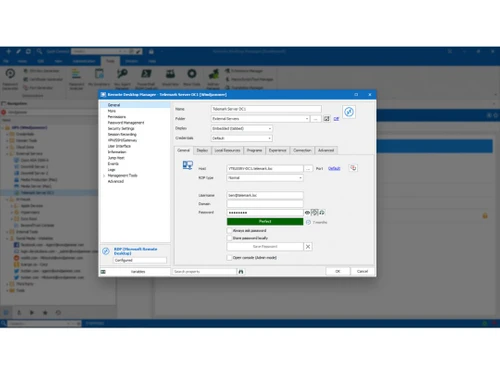Open PowerShell tool in main window ribbon
This screenshot has height=375, width=500.
tap(146, 79)
